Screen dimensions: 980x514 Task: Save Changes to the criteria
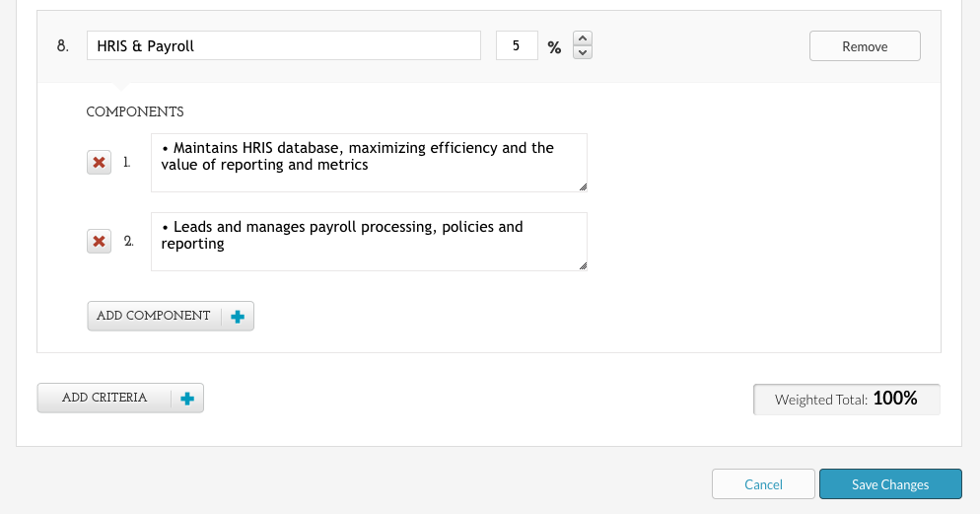(x=890, y=484)
